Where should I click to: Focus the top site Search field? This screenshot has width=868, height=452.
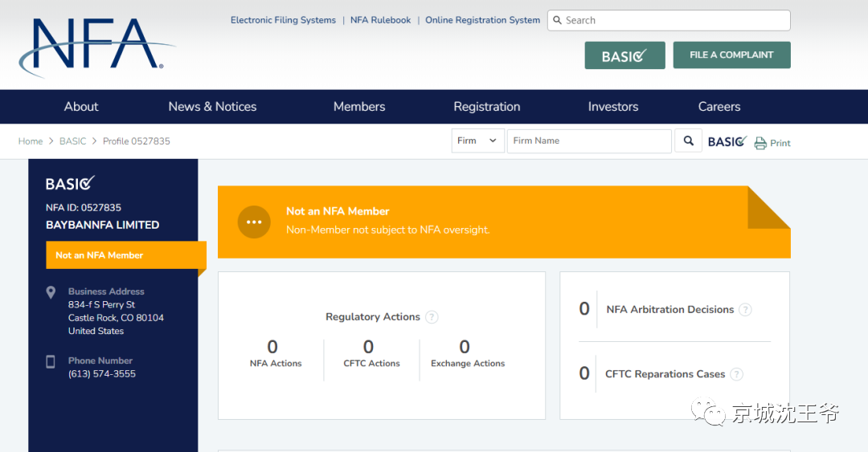(669, 20)
